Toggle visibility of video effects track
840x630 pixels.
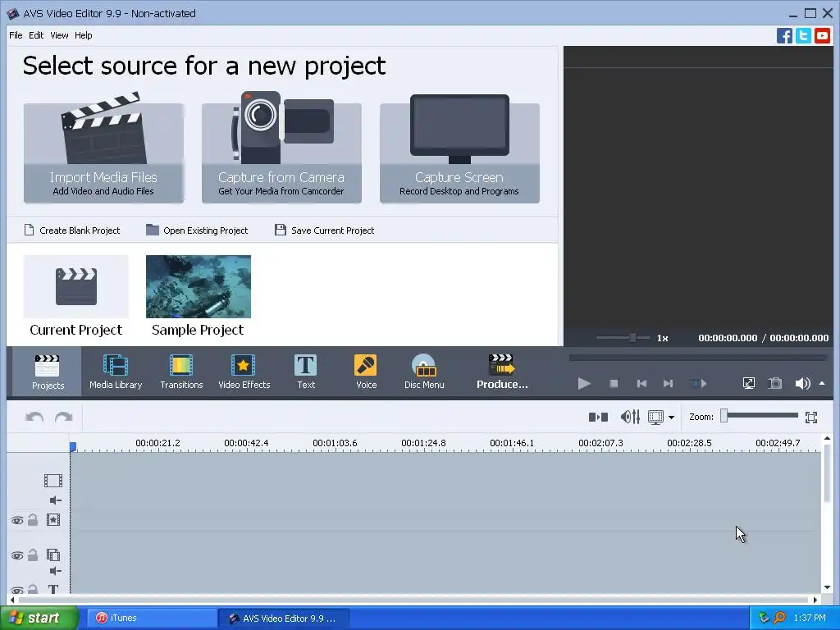click(x=17, y=520)
